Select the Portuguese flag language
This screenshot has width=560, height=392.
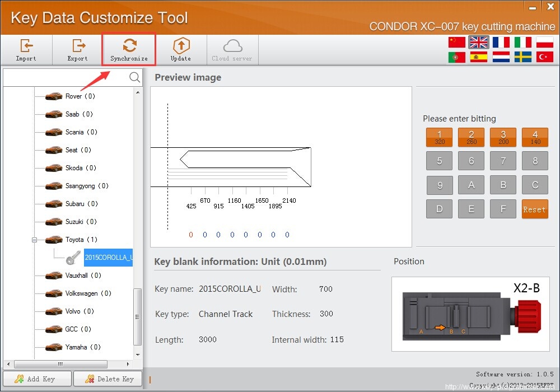[457, 57]
